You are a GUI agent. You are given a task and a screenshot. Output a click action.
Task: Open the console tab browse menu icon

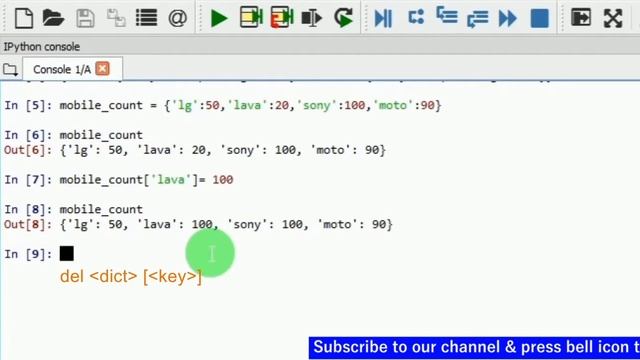coord(10,70)
